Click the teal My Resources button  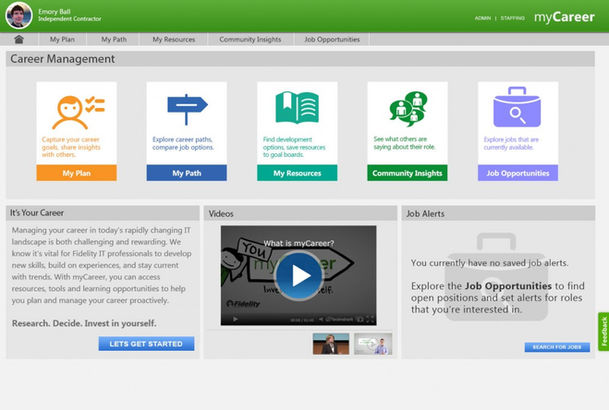297,173
